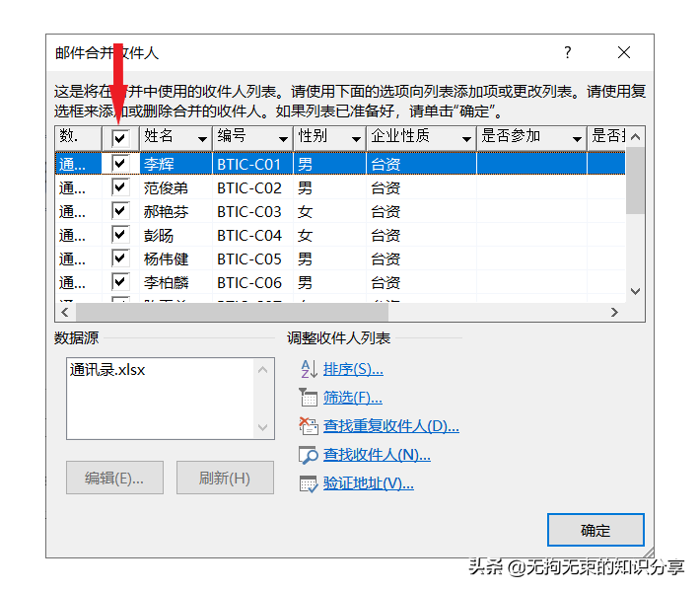
Task: Click the 确定 button
Action: point(595,530)
